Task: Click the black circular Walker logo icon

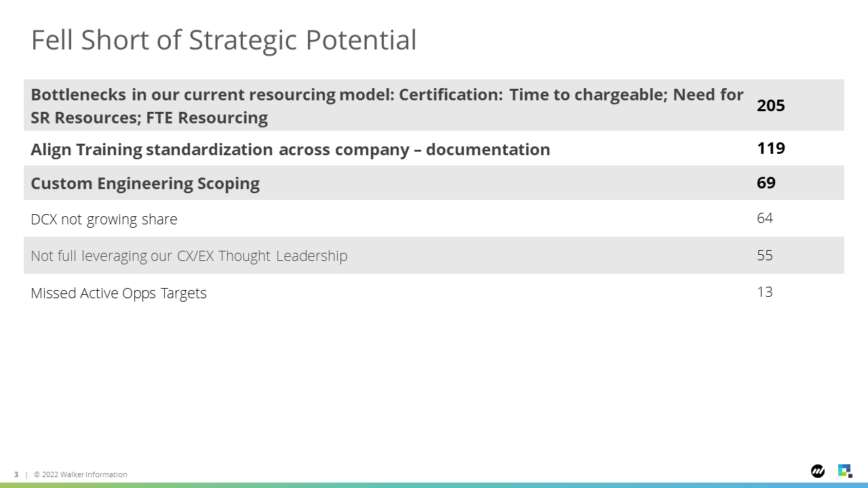Action: pos(818,471)
